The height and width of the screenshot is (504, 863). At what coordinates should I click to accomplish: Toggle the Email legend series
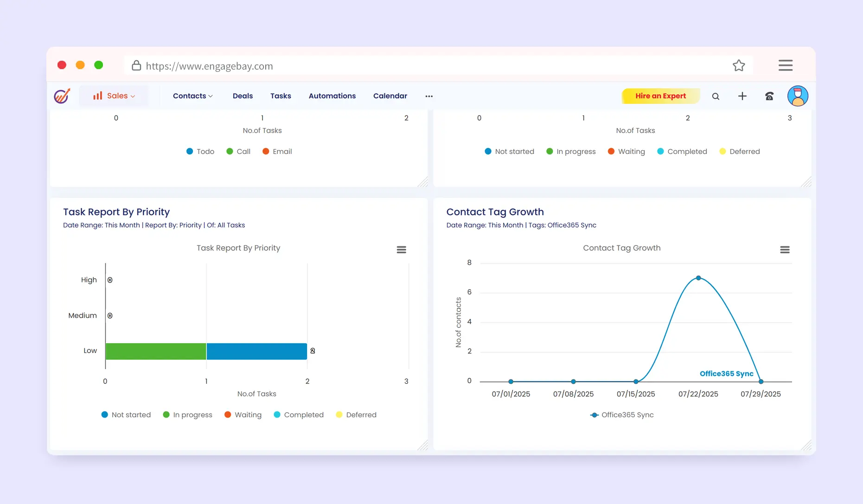[x=277, y=152]
